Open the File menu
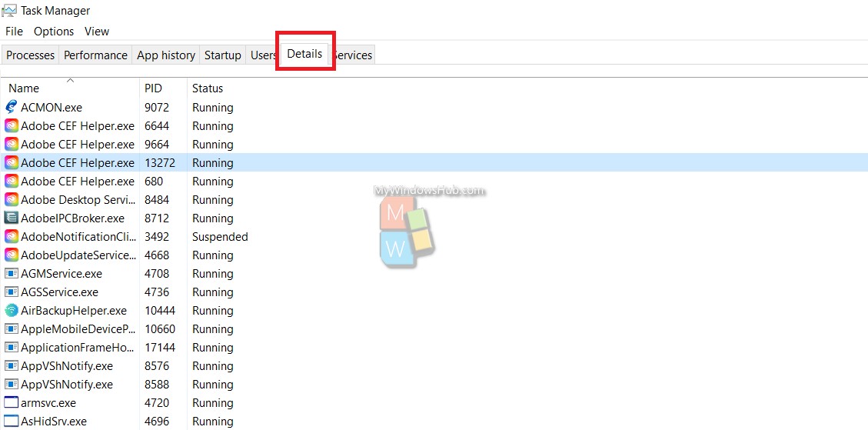The image size is (868, 430). 15,32
